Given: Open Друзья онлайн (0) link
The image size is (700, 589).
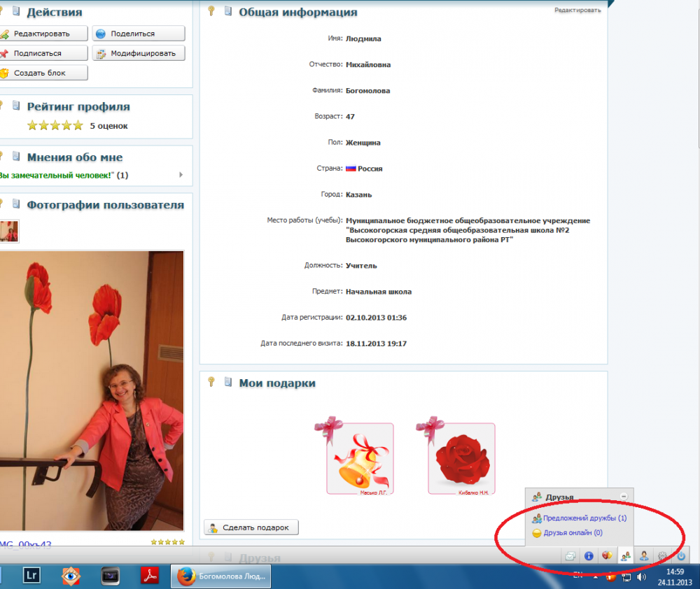Looking at the screenshot, I should [573, 533].
